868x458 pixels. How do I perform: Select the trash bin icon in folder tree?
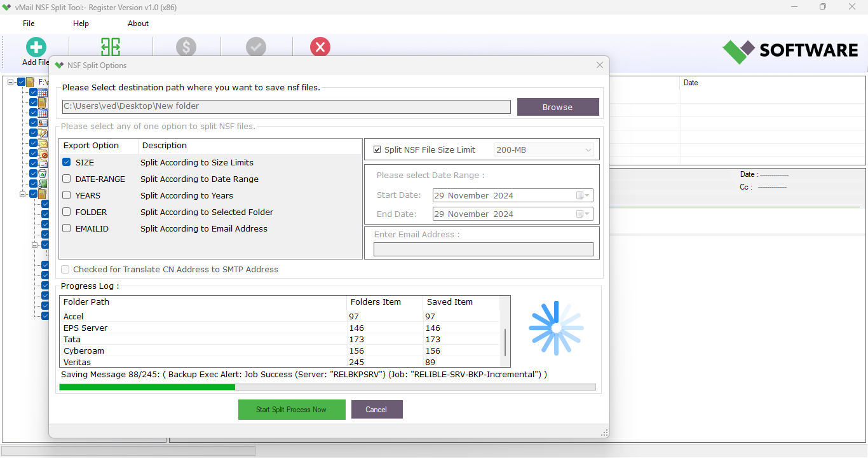43,174
